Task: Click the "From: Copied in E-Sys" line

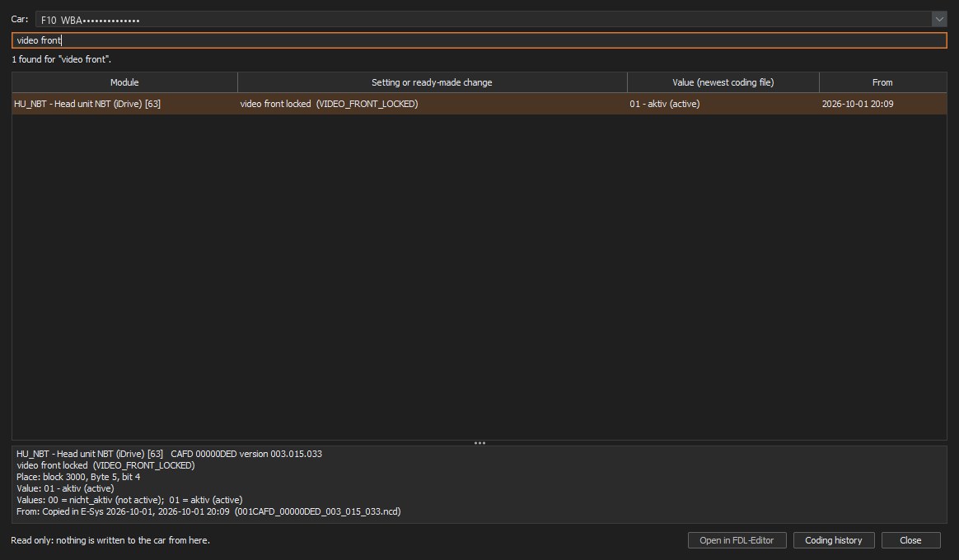Action: (x=208, y=511)
